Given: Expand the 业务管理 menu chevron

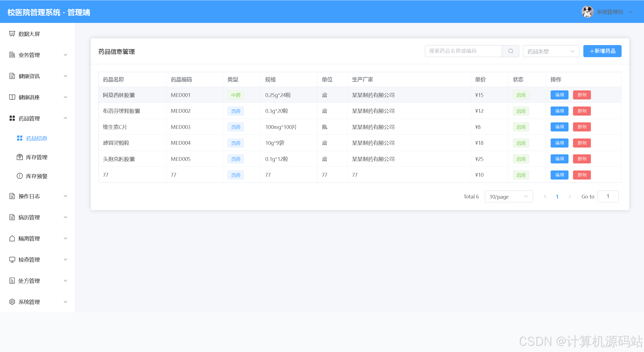Looking at the screenshot, I should (x=65, y=55).
